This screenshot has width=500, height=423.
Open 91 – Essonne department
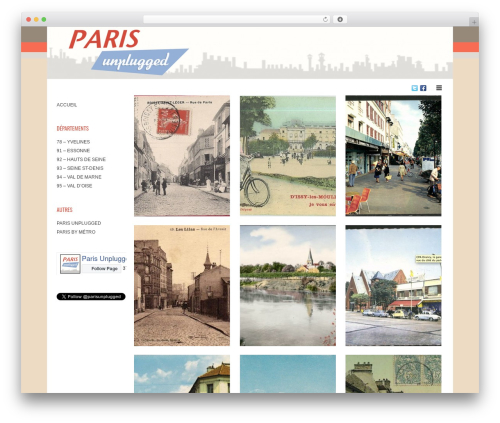(73, 150)
